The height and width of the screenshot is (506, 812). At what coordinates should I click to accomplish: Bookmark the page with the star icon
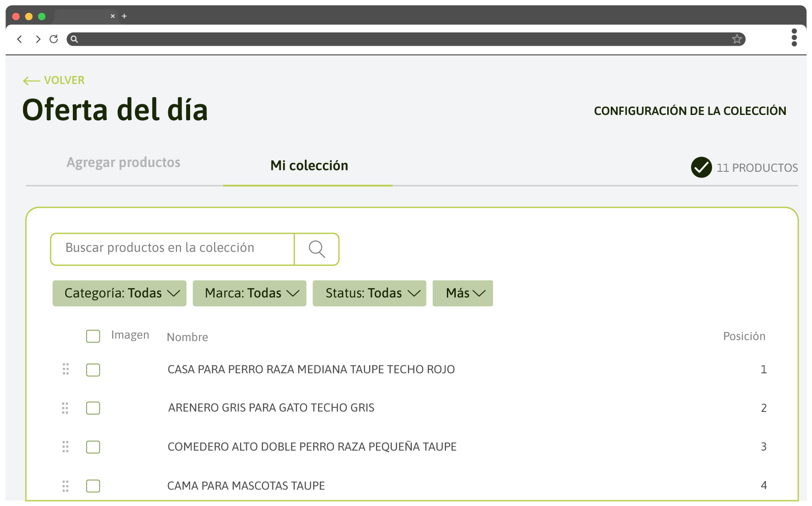pyautogui.click(x=737, y=39)
